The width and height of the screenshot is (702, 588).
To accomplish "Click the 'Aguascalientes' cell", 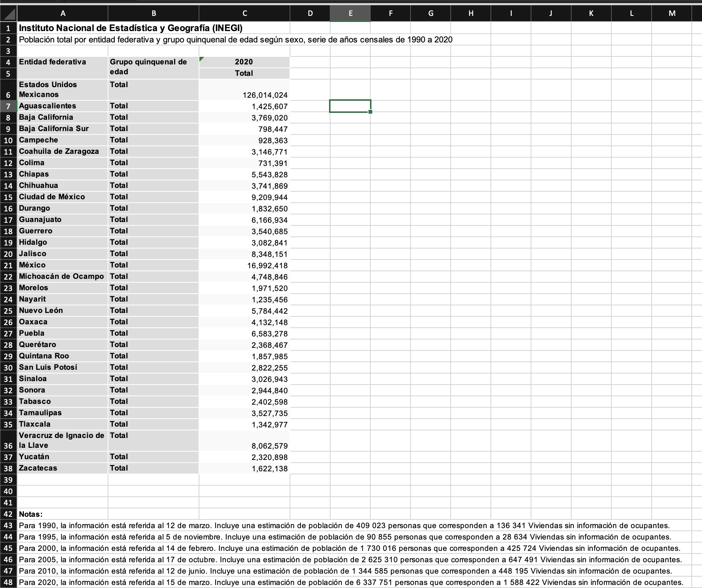I will point(63,106).
